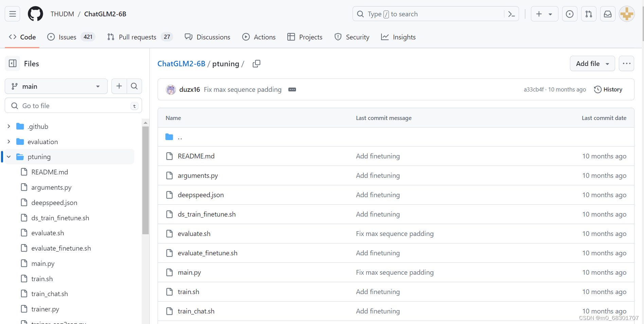Open evaluate.sh in the file table
Image resolution: width=644 pixels, height=324 pixels.
tap(194, 234)
